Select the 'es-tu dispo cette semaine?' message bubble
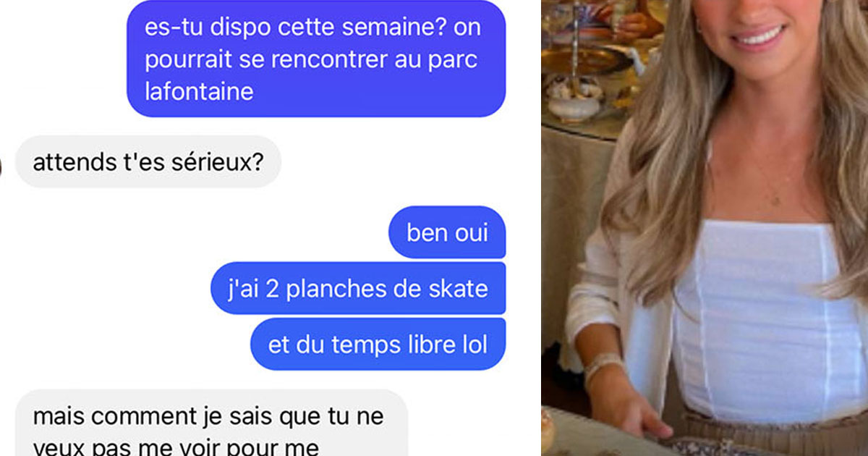This screenshot has width=868, height=456. pyautogui.click(x=316, y=58)
